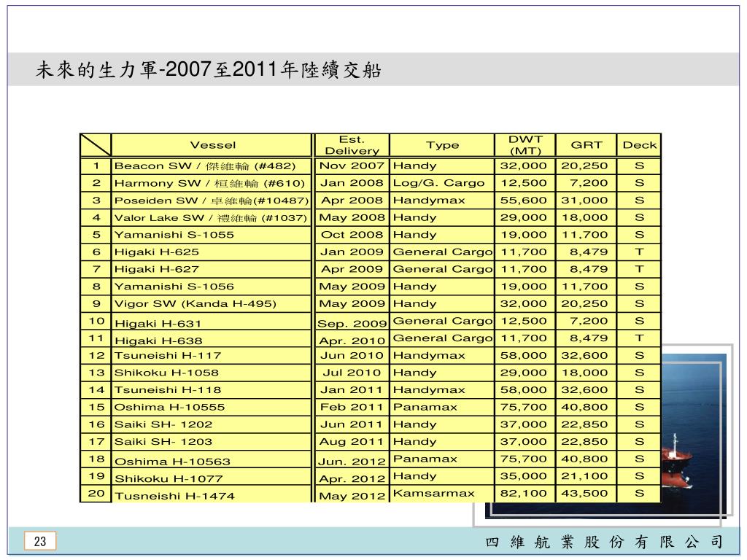Image resolution: width=747 pixels, height=560 pixels.
Task: Click vessel cell Higaki H-638
Action: click(x=212, y=338)
